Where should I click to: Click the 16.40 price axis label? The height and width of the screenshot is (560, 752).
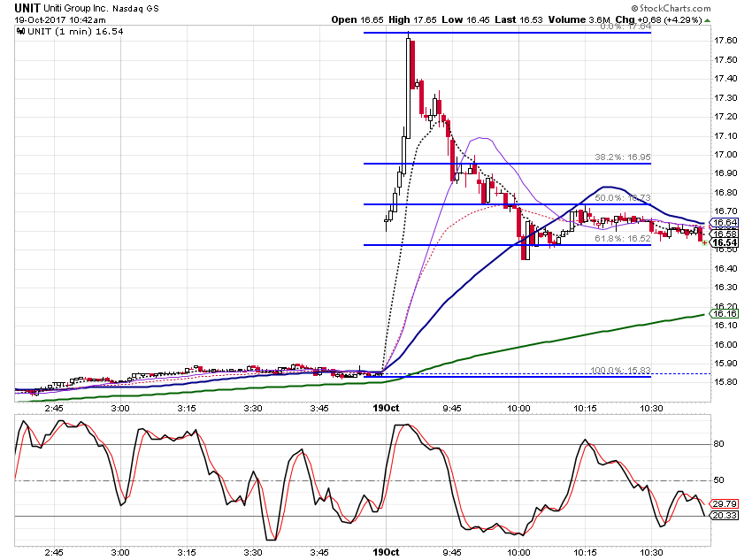[725, 268]
